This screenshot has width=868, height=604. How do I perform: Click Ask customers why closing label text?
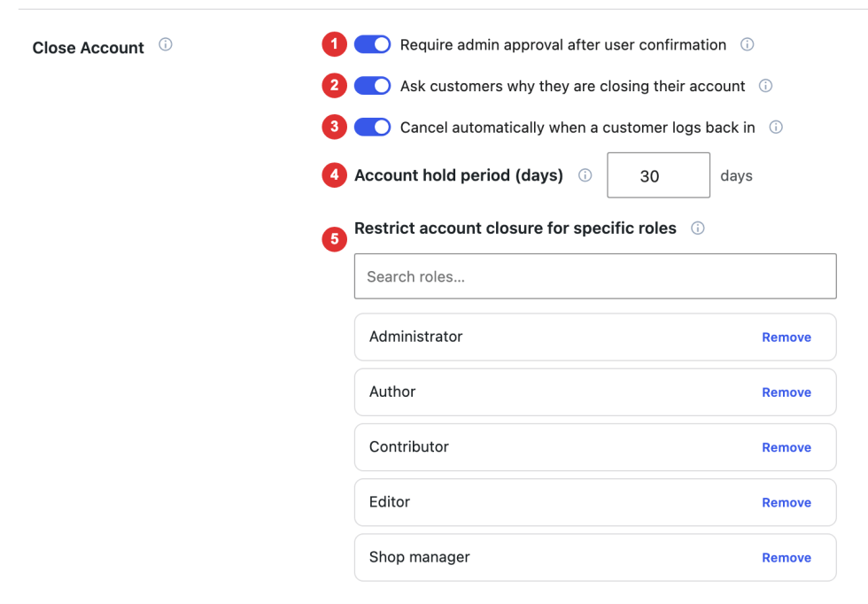point(572,87)
